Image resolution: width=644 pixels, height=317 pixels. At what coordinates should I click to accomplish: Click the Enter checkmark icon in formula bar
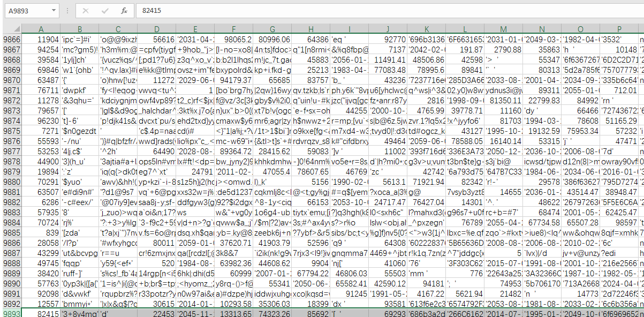point(105,11)
